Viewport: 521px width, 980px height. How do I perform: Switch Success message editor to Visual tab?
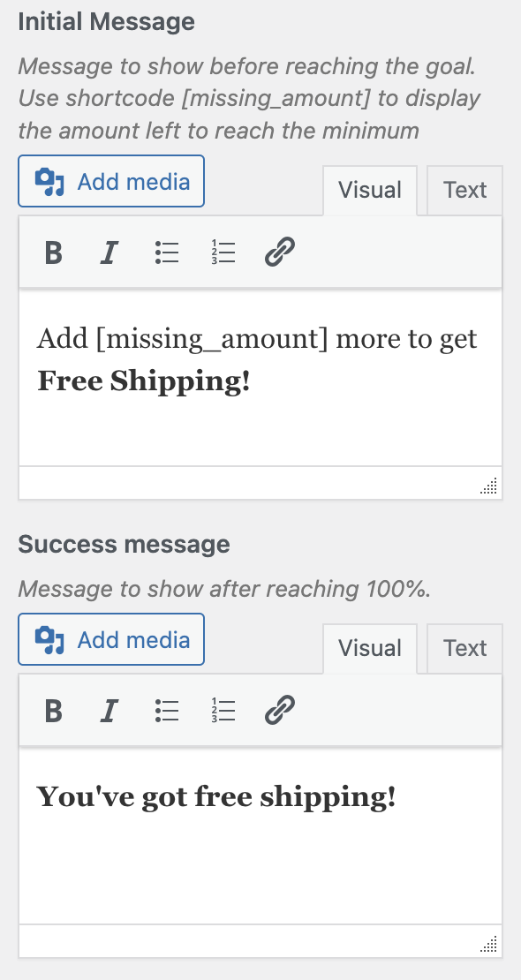(370, 648)
